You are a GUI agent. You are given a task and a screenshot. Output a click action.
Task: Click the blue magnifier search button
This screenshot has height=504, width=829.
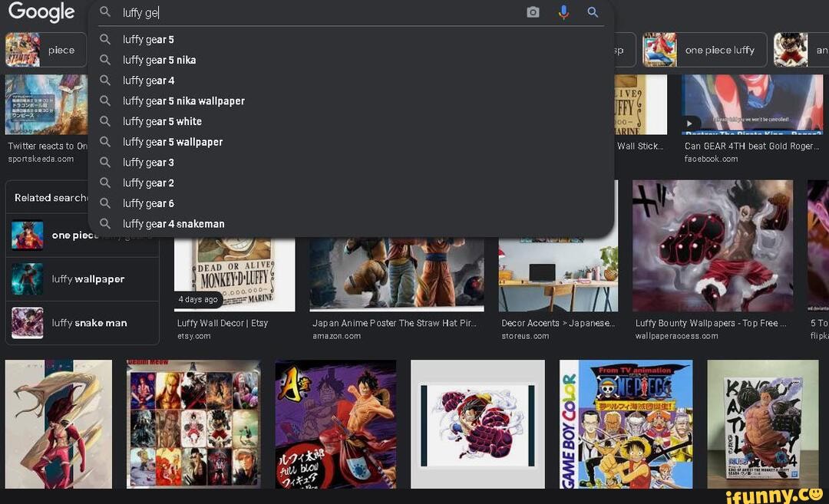593,12
